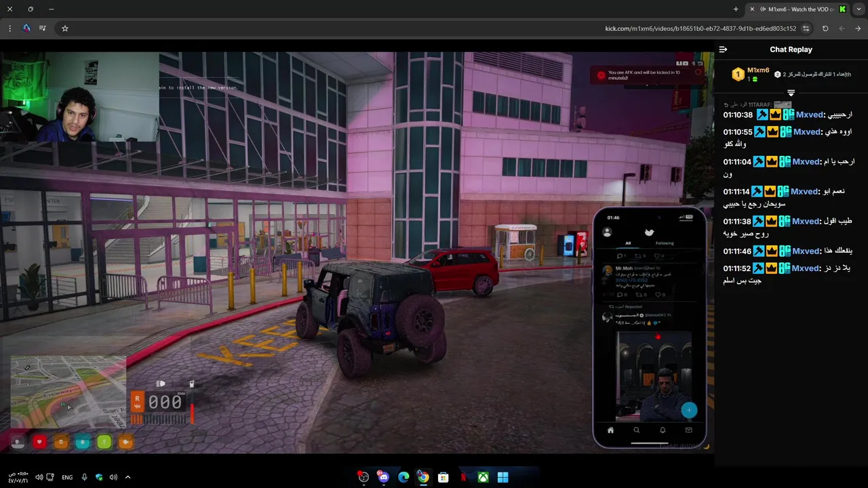Open the taskbar clock and date

pos(18,476)
